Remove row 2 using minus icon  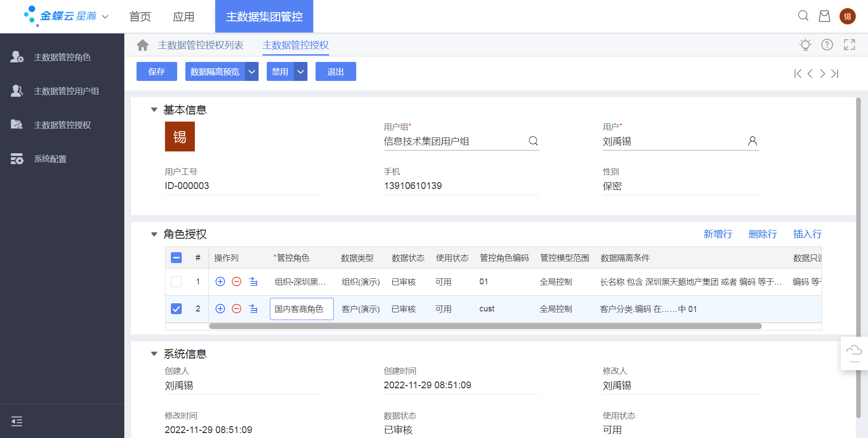236,309
